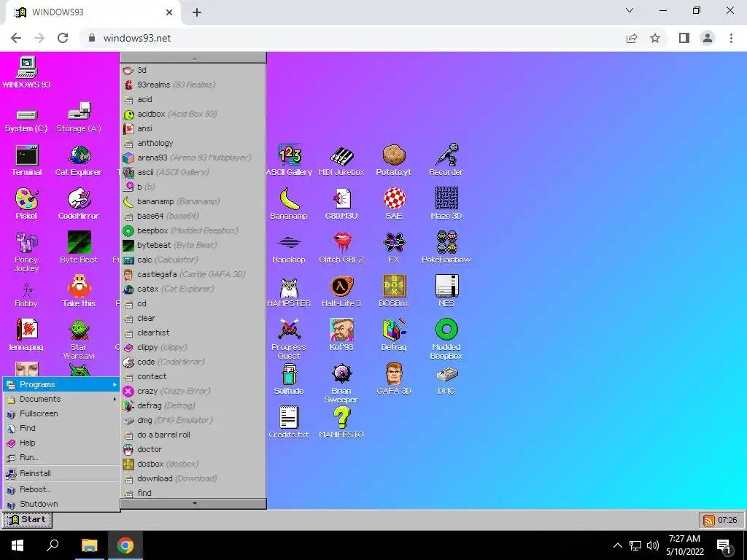Viewport: 747px width, 560px height.
Task: Open Potato.yt icon
Action: [394, 160]
